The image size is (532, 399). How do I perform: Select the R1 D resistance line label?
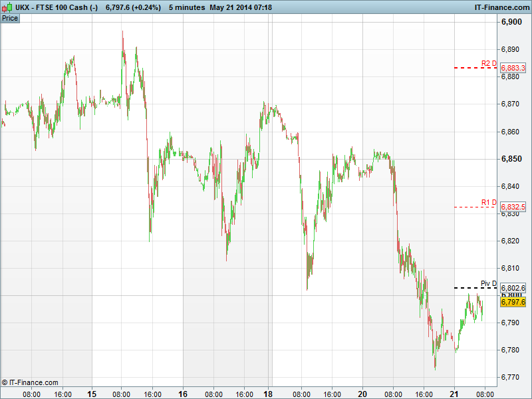489,202
